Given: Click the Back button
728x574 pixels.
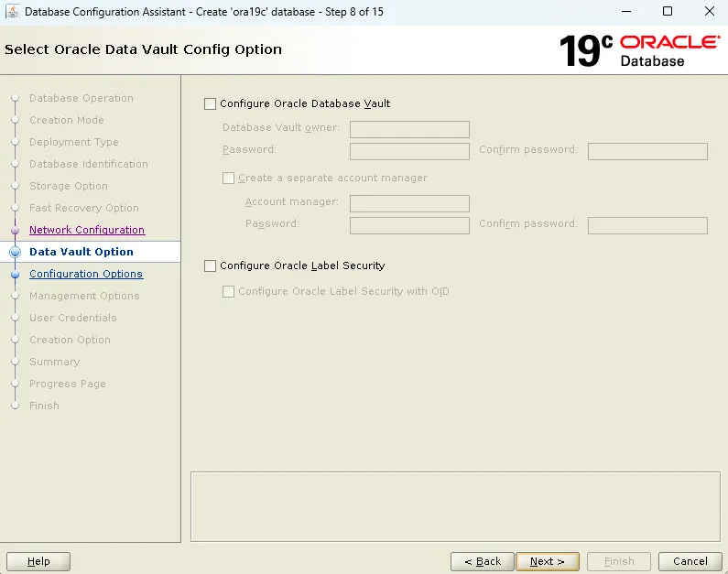Looking at the screenshot, I should (483, 561).
